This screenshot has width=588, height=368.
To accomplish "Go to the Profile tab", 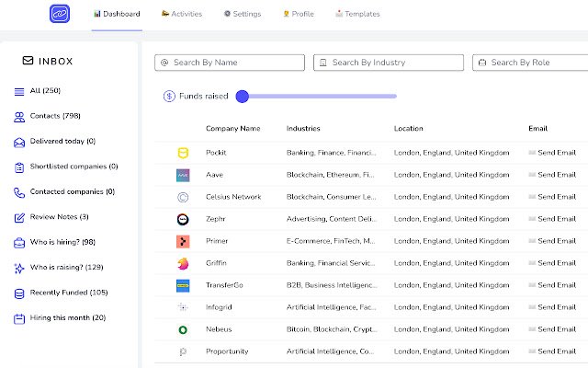I will coord(299,14).
